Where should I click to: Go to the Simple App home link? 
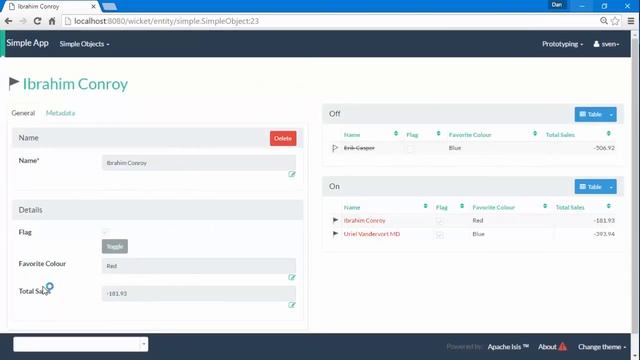click(x=27, y=43)
